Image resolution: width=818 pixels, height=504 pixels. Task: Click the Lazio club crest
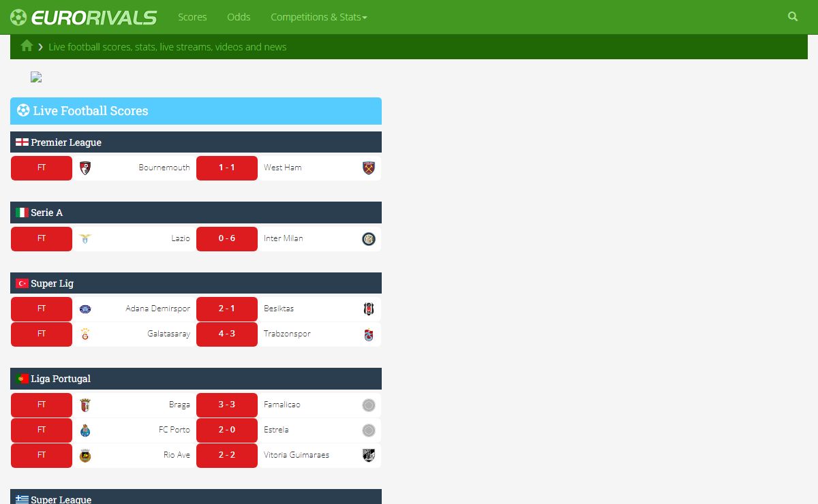coord(85,239)
